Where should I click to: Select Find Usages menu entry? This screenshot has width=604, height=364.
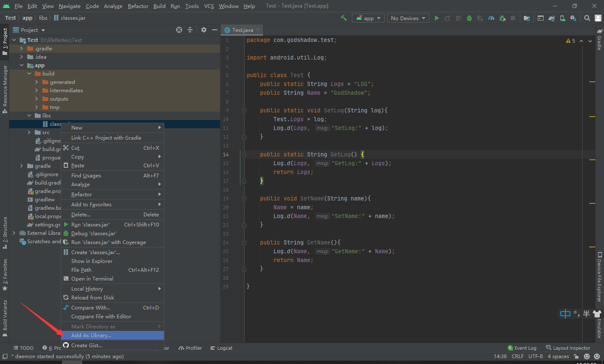coord(112,176)
